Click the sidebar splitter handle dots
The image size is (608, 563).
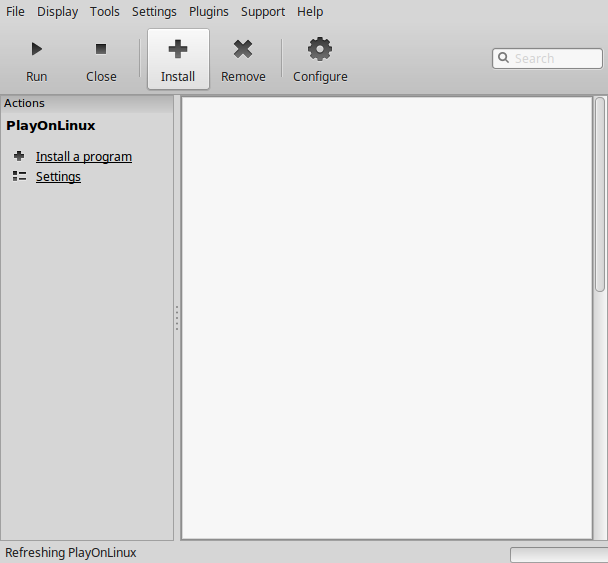pos(177,318)
